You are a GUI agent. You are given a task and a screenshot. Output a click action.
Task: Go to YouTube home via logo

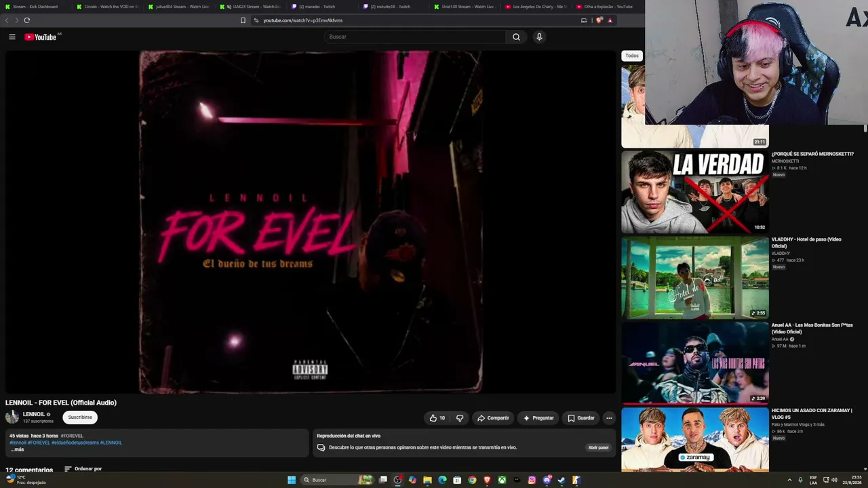pos(41,37)
